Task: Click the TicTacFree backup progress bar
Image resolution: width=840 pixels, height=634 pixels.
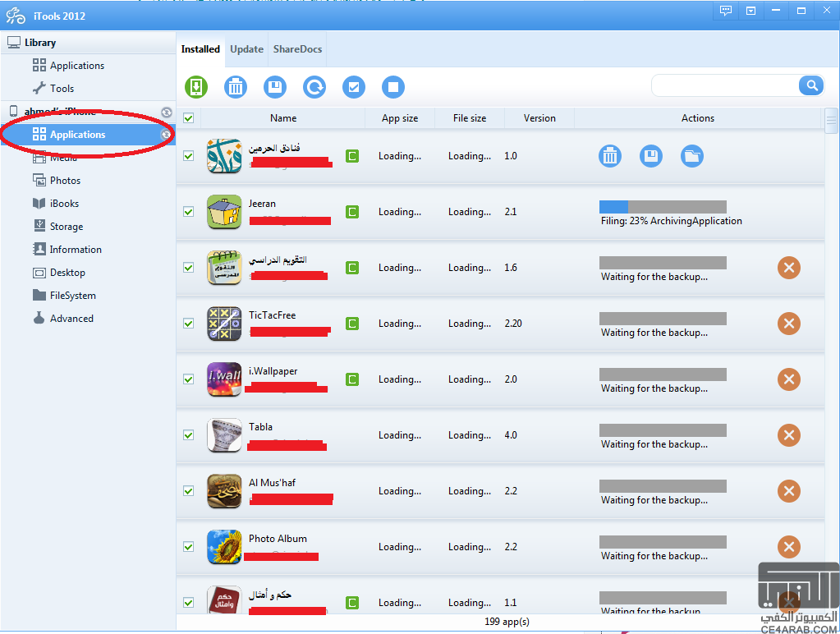Action: click(663, 319)
